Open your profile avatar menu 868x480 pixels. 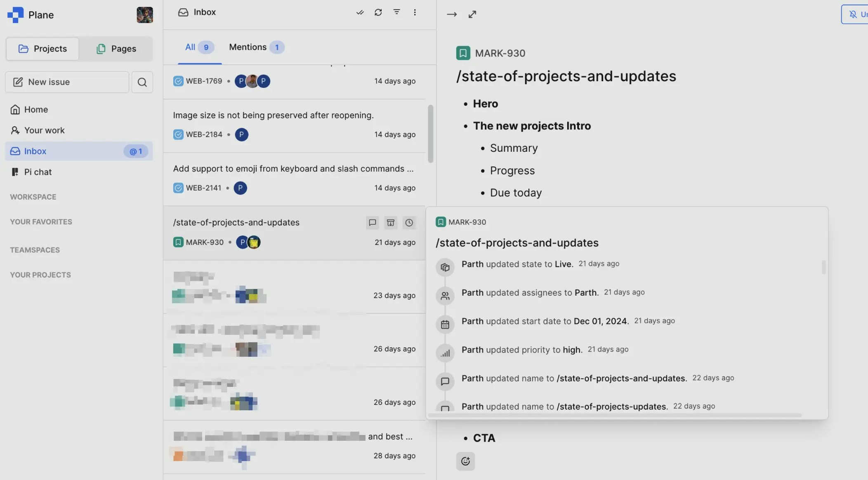(x=144, y=14)
